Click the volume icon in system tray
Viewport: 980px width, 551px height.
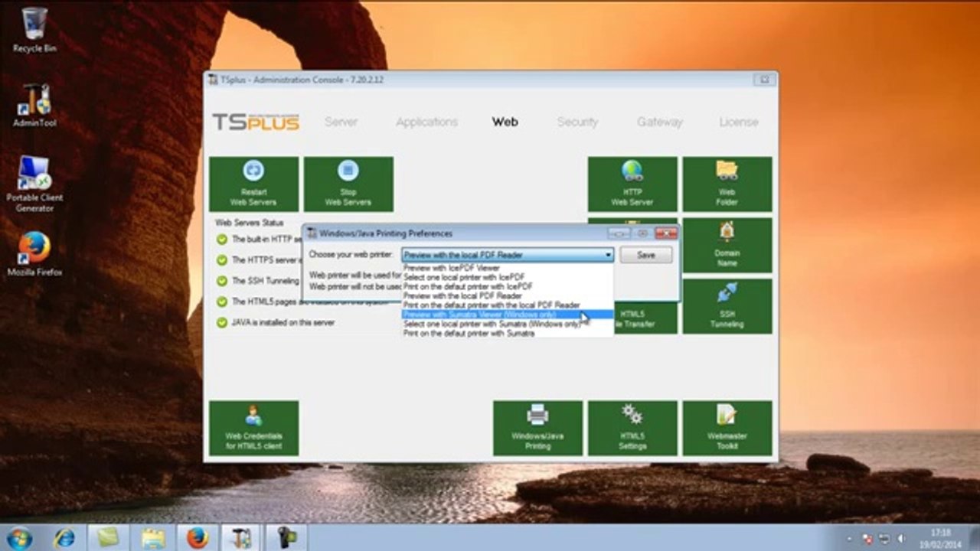900,538
